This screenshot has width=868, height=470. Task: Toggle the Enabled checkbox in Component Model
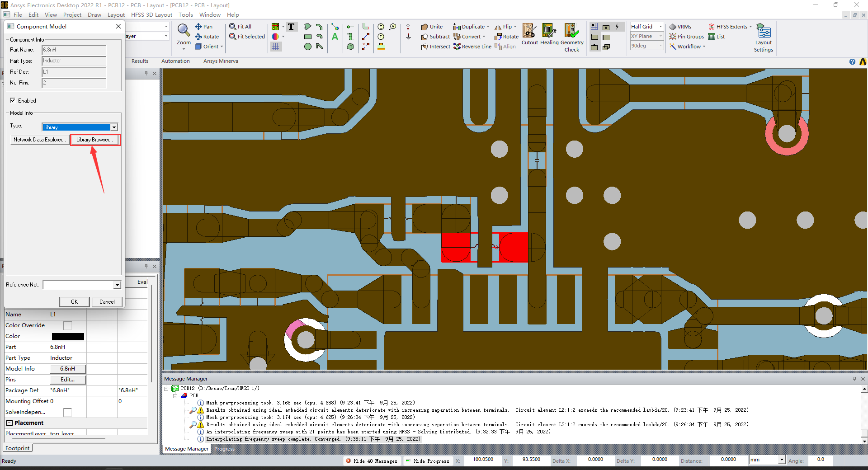13,100
